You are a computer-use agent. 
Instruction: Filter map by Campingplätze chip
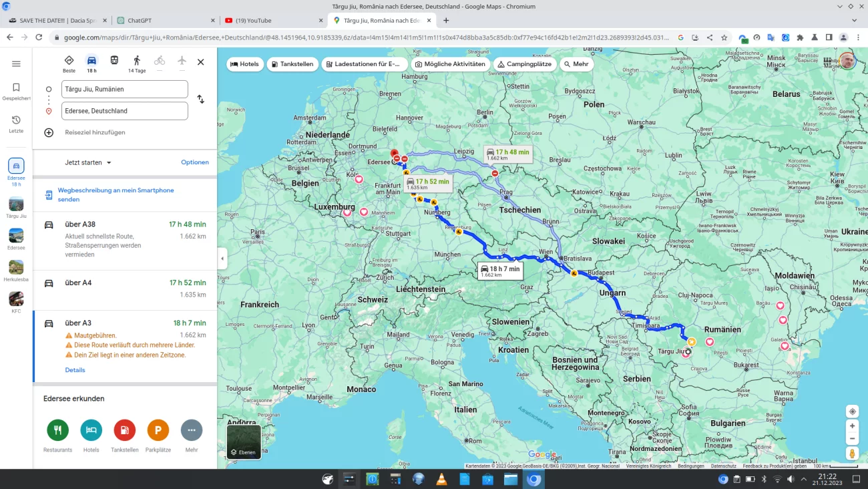coord(524,64)
